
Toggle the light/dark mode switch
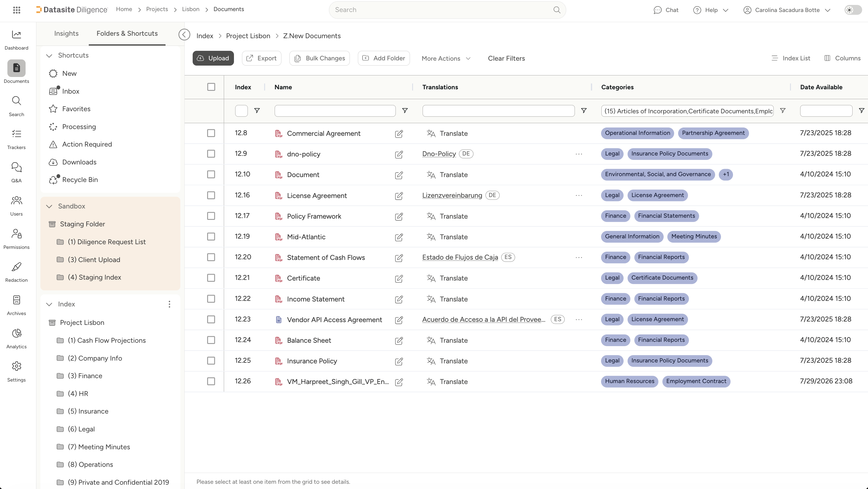click(853, 10)
